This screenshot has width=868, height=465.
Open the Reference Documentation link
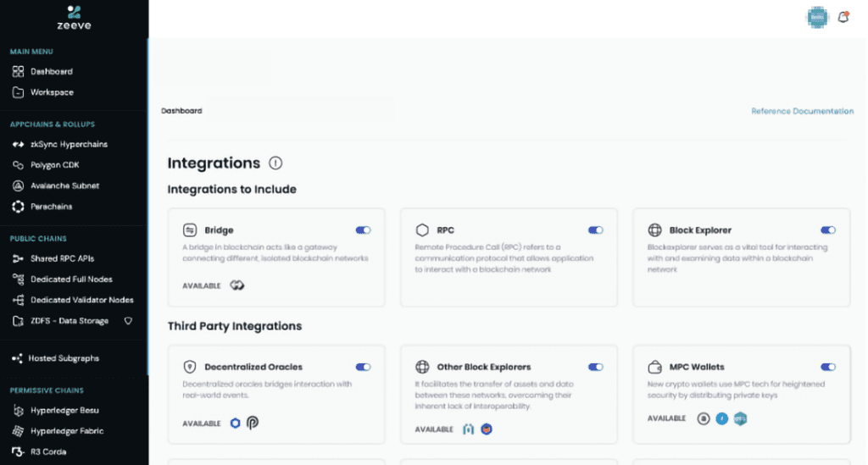(x=802, y=111)
